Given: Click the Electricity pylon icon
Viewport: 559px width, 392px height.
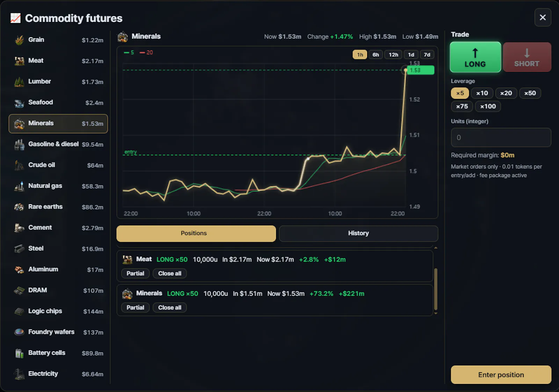Looking at the screenshot, I should [x=19, y=374].
